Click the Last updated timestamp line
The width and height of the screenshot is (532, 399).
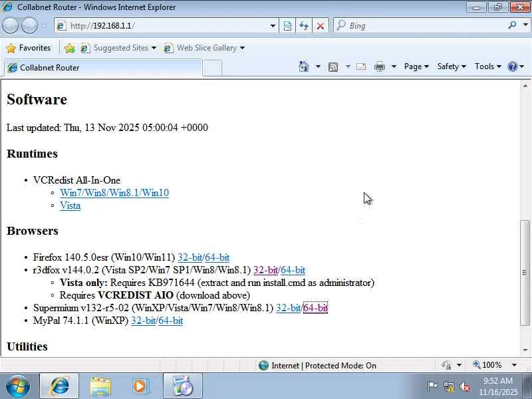pyautogui.click(x=107, y=128)
